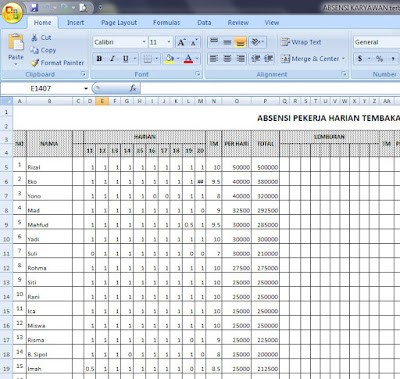
Task: Go to the Data tab
Action: 204,23
